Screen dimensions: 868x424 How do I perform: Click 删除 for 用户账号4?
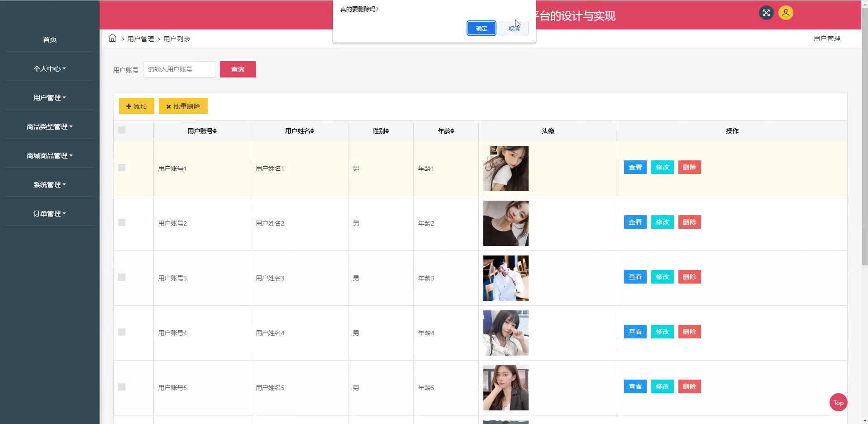point(690,332)
